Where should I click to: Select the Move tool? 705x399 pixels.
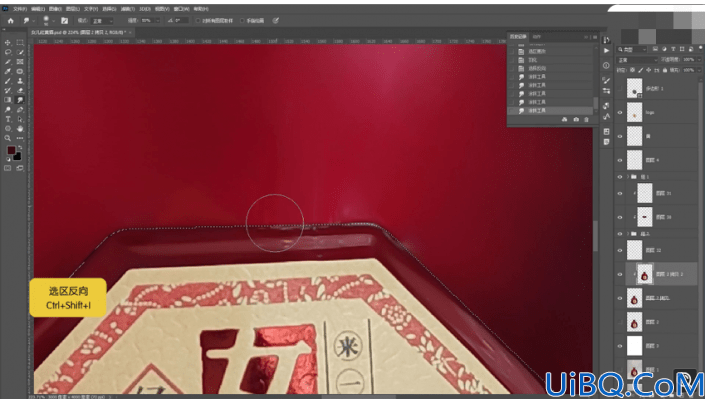8,42
